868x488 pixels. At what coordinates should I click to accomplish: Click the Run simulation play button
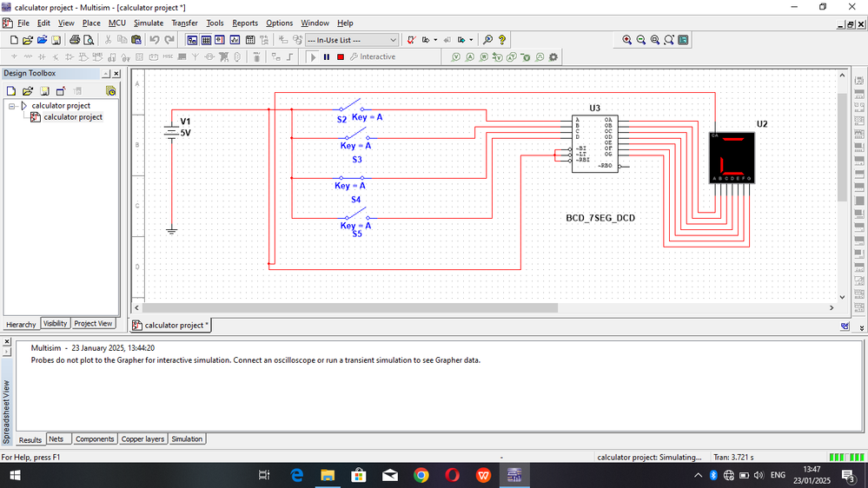point(314,57)
